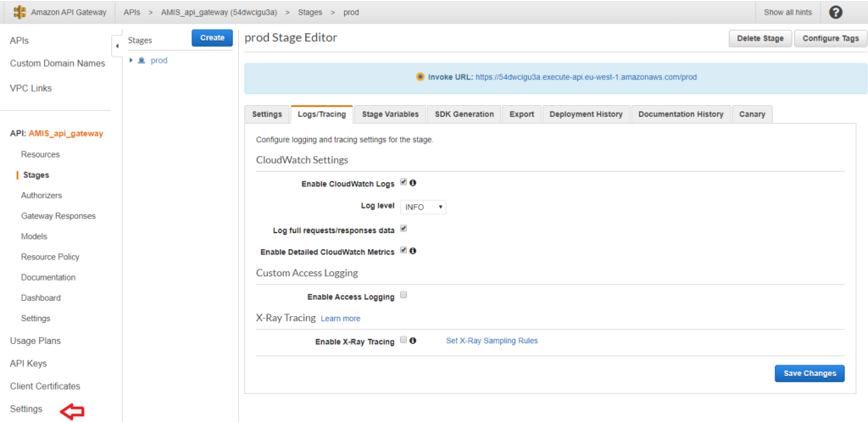Screen dimensions: 868x422
Task: Click the Create stage button
Action: click(212, 38)
